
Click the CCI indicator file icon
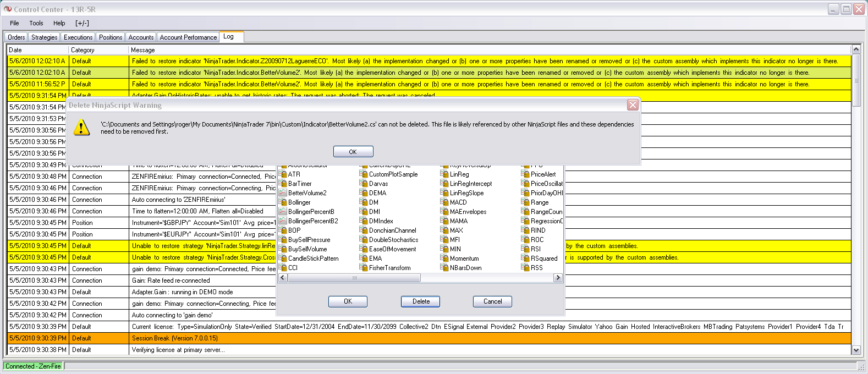pyautogui.click(x=283, y=268)
